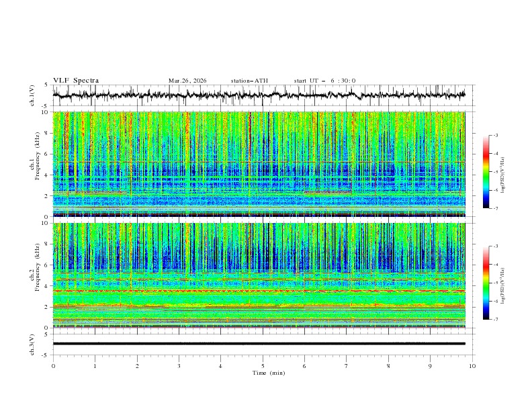Select the ch.2 colorbar "log(PSD)(V²/Hz)" label
532x411 pixels.
(x=502, y=285)
